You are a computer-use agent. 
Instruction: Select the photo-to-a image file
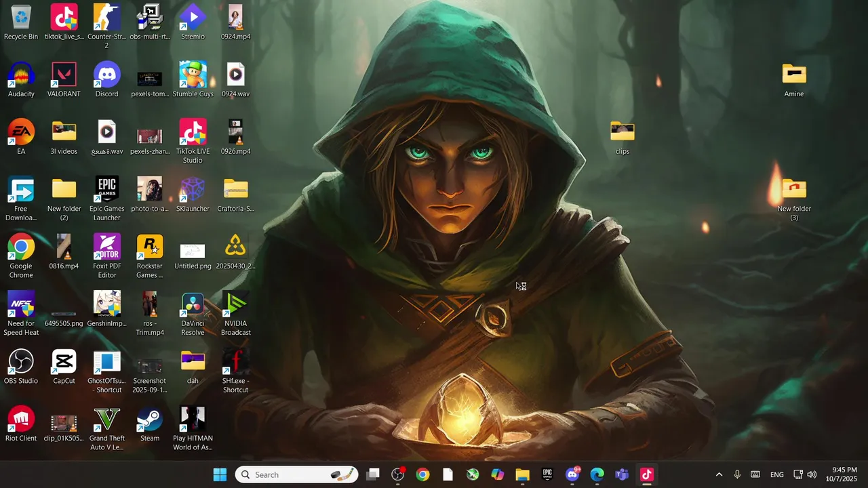150,195
